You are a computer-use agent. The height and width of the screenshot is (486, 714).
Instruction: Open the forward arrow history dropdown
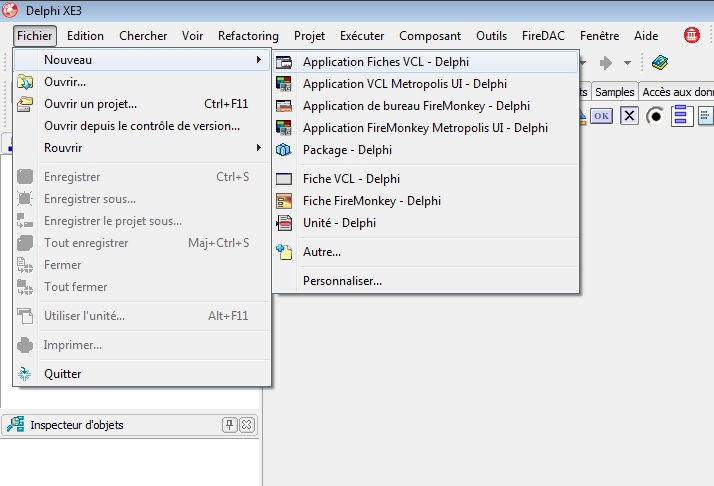click(x=627, y=63)
